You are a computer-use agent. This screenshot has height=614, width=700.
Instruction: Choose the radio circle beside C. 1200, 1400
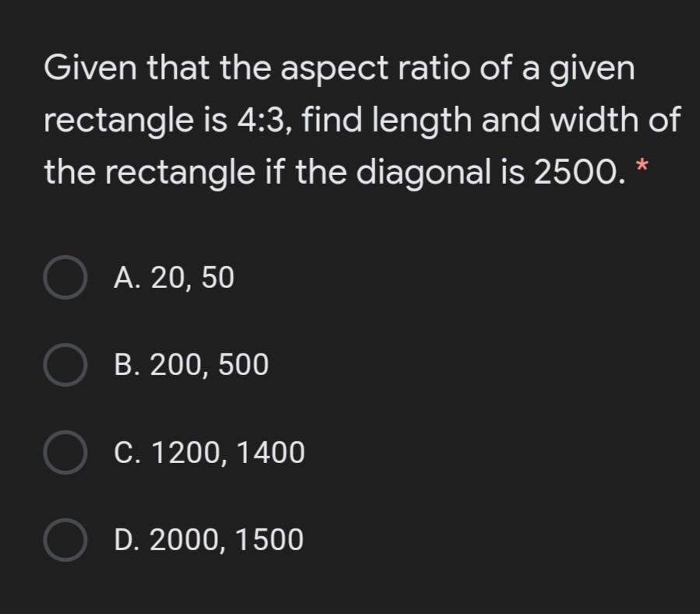64,453
